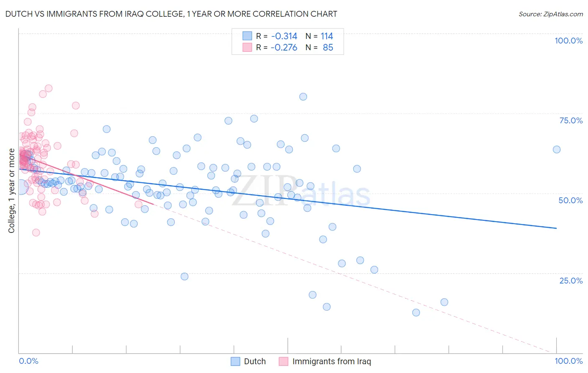
Task: Click the College, 1 year or more axis title
Action: click(x=12, y=191)
